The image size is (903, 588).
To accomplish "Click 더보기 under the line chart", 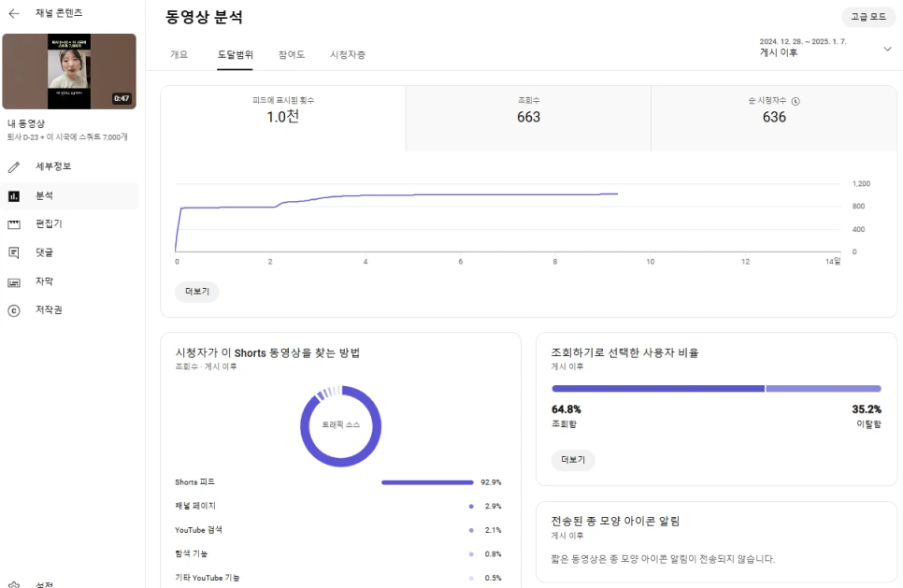I will click(197, 292).
